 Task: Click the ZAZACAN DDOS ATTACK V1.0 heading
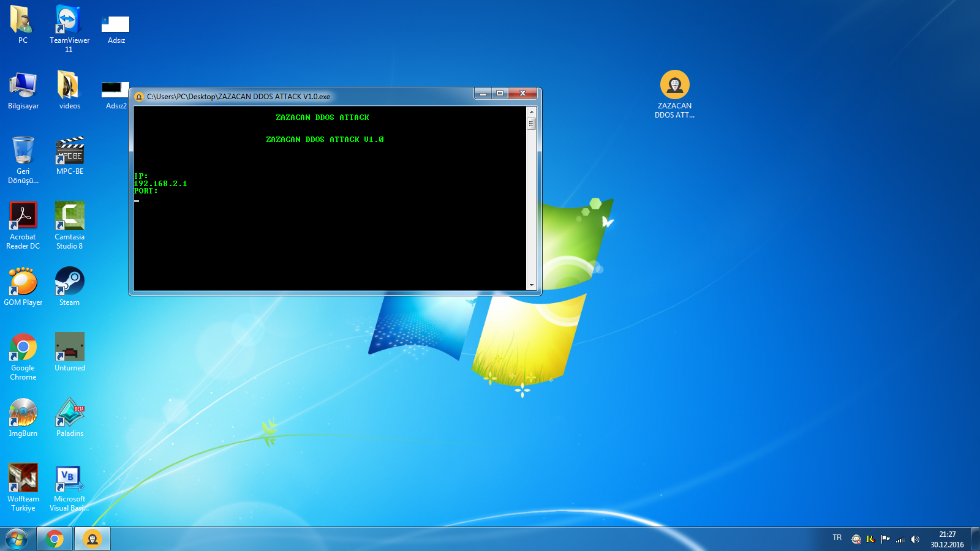[x=325, y=140]
